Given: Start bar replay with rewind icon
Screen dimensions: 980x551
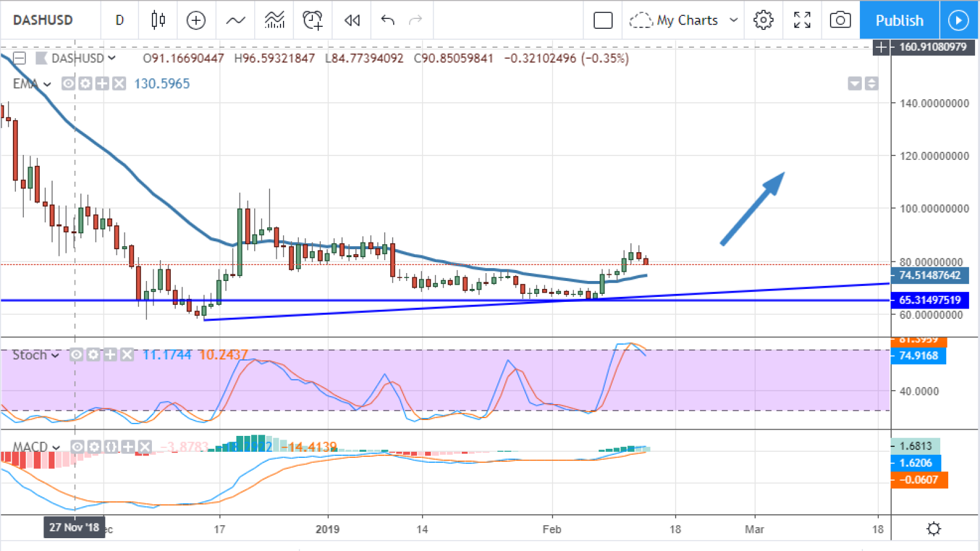Looking at the screenshot, I should coord(352,20).
